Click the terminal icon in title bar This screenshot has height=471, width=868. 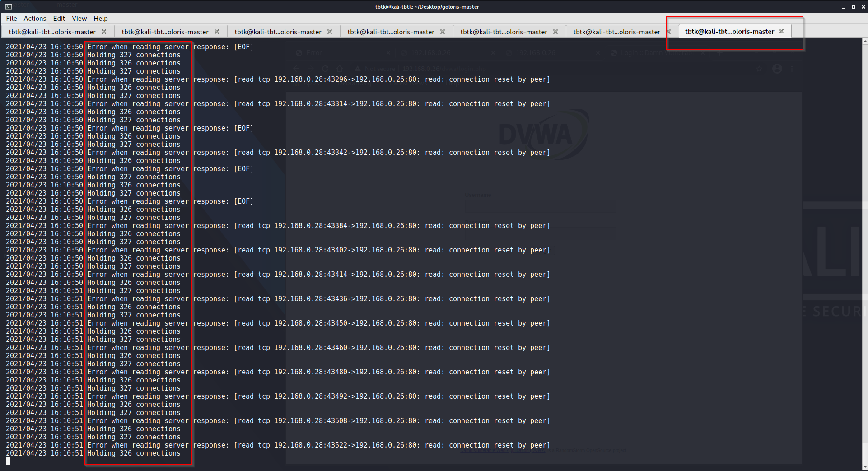[9, 6]
